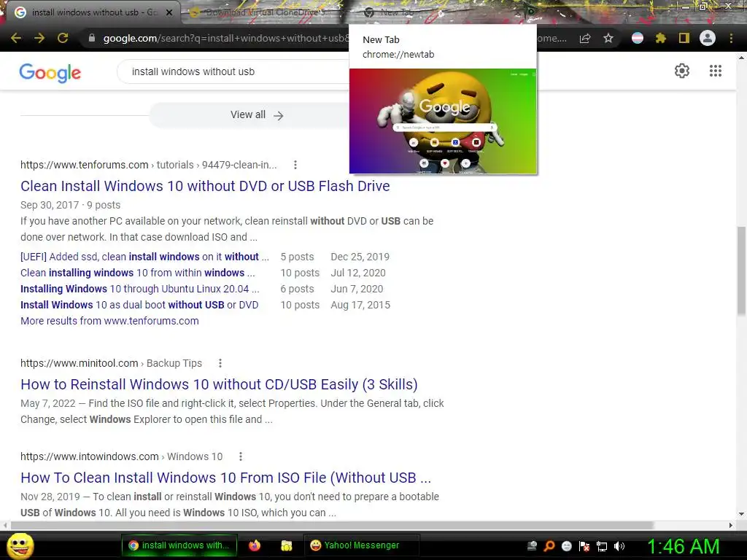Reload the current page

point(63,38)
